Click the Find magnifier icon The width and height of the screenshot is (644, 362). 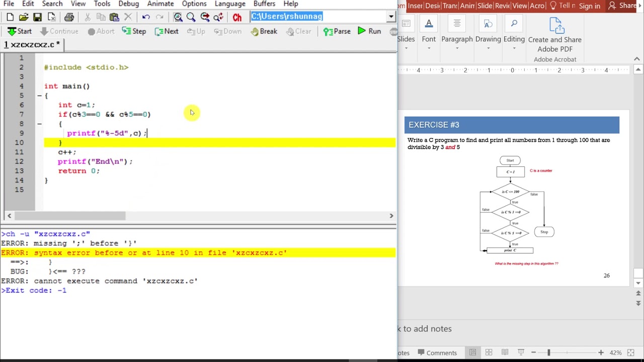(191, 17)
